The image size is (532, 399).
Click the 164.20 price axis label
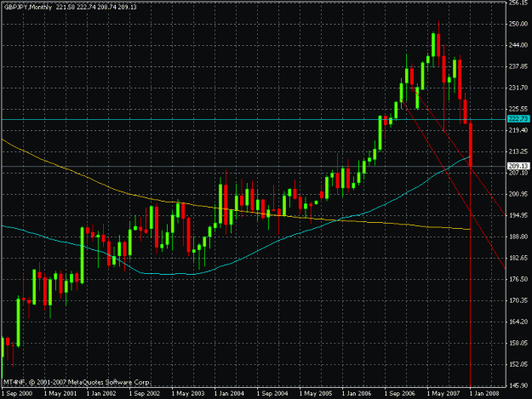click(x=518, y=322)
